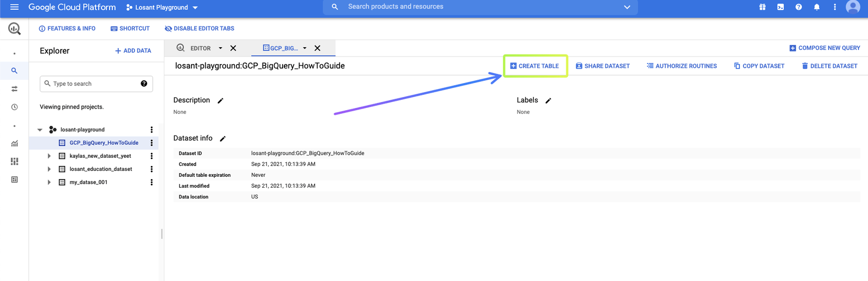
Task: Click Add Data in Explorer
Action: (133, 51)
